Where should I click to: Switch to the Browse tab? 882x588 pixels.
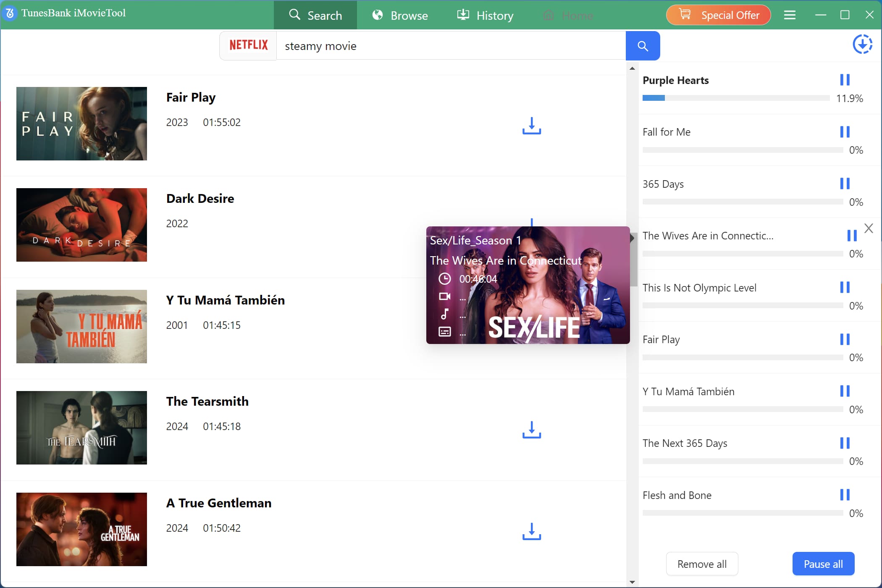(399, 15)
